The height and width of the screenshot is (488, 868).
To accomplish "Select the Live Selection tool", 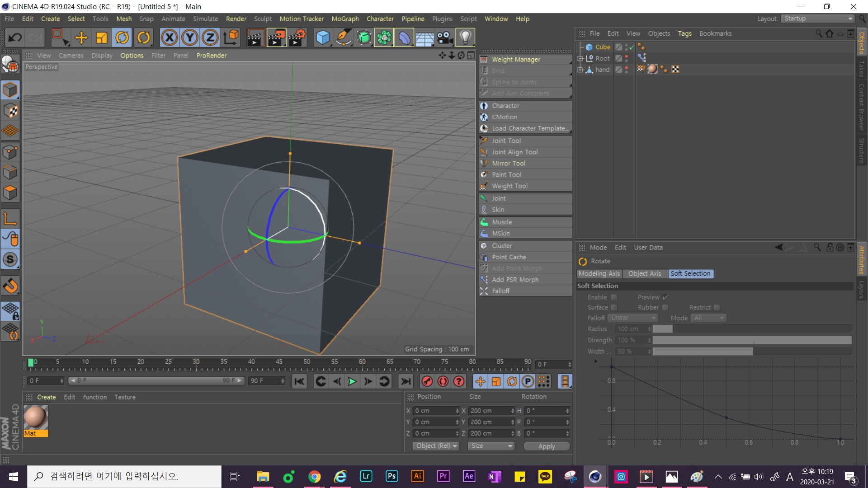I will tap(59, 38).
